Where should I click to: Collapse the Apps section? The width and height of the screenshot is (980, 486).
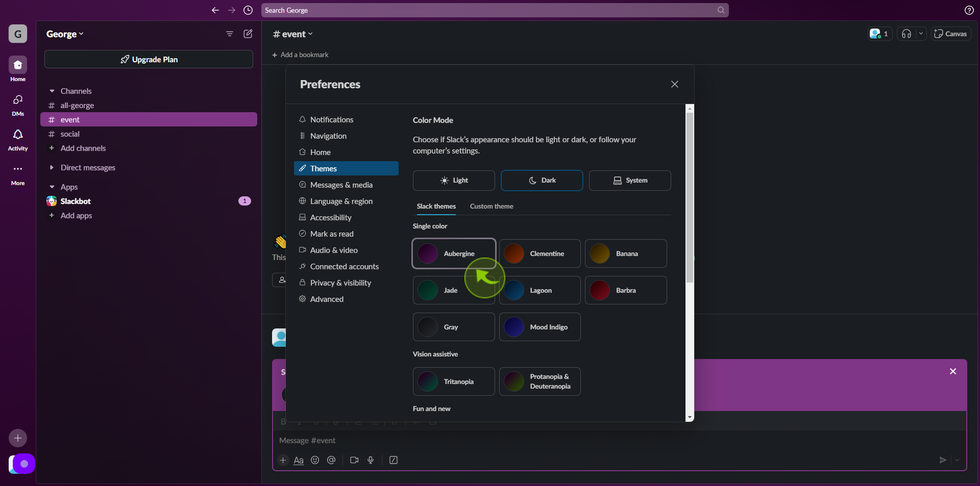coord(52,187)
